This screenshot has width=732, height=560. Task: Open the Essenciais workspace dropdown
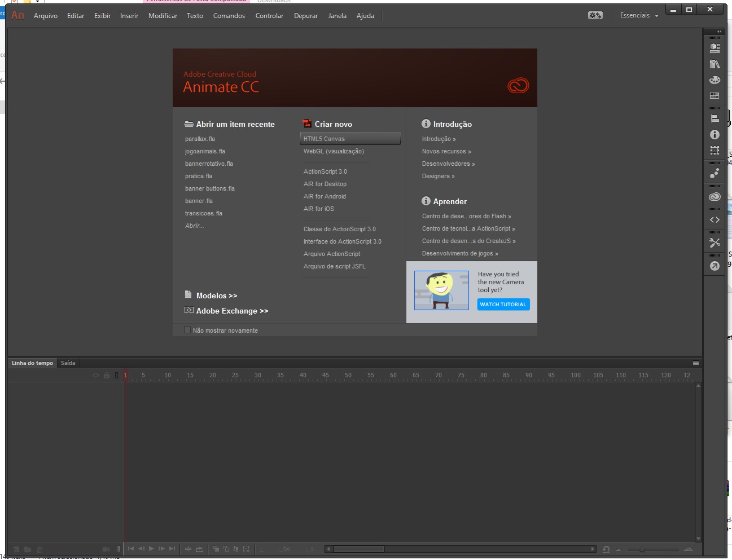[x=639, y=15]
